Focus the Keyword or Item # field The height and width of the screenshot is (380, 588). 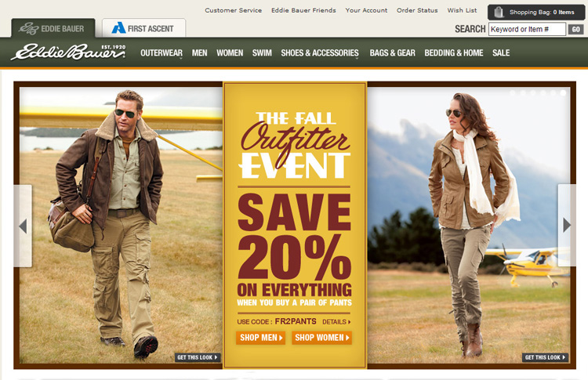(x=527, y=29)
